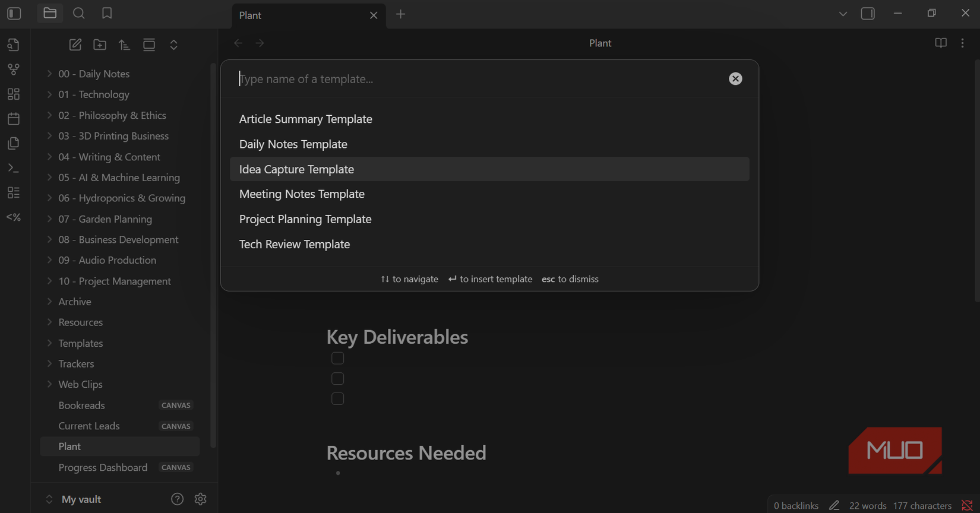Image resolution: width=980 pixels, height=513 pixels.
Task: Focus the template name input field
Action: (x=475, y=79)
